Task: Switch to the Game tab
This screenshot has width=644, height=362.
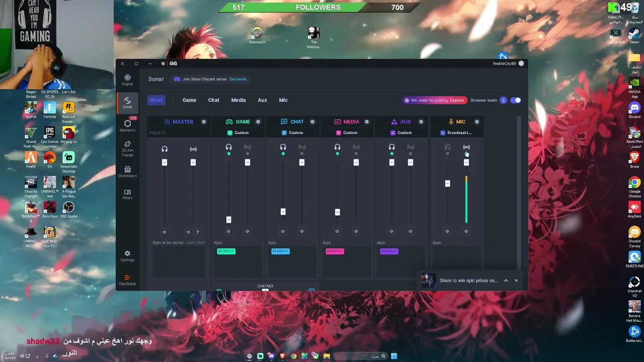Action: click(x=189, y=100)
